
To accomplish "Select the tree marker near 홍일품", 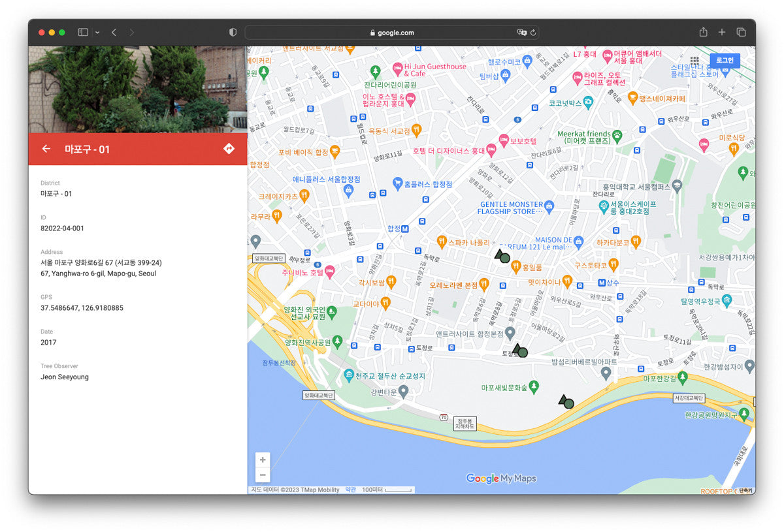I will point(502,257).
